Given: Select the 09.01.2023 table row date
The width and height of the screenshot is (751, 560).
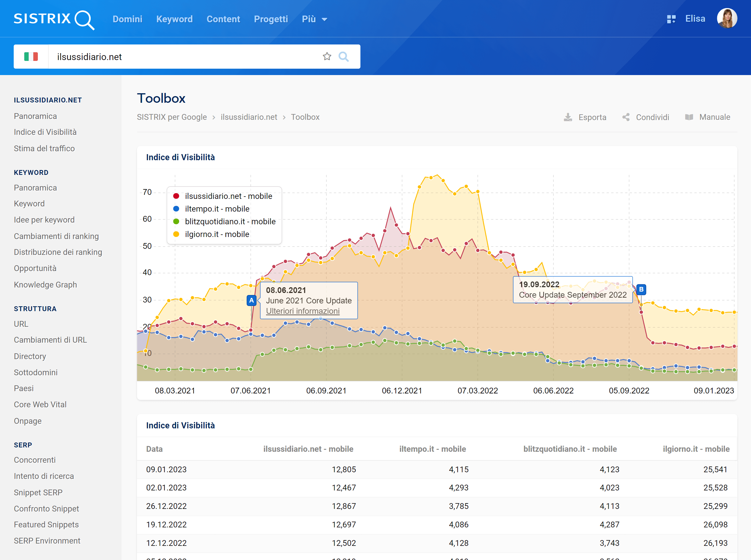Looking at the screenshot, I should coord(166,469).
